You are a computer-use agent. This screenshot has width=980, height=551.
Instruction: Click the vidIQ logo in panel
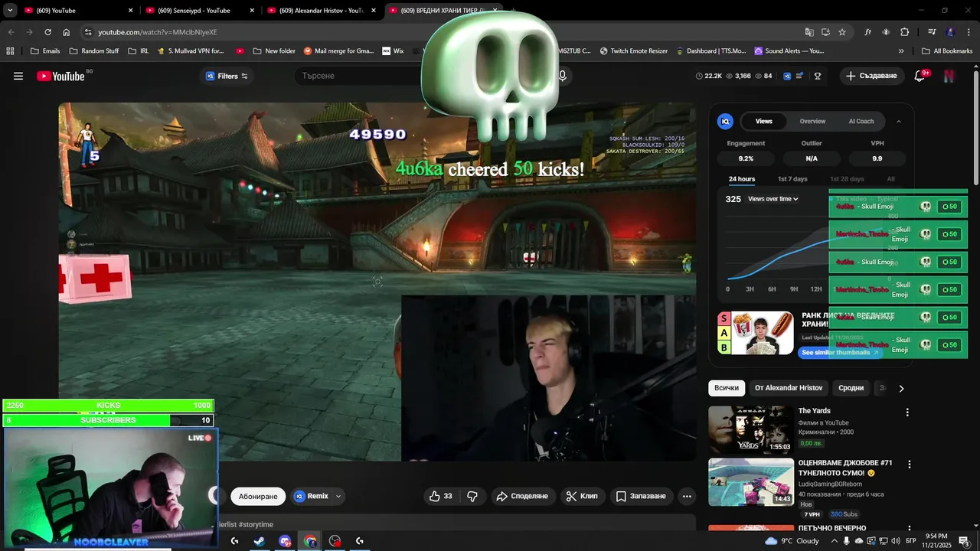pos(725,121)
